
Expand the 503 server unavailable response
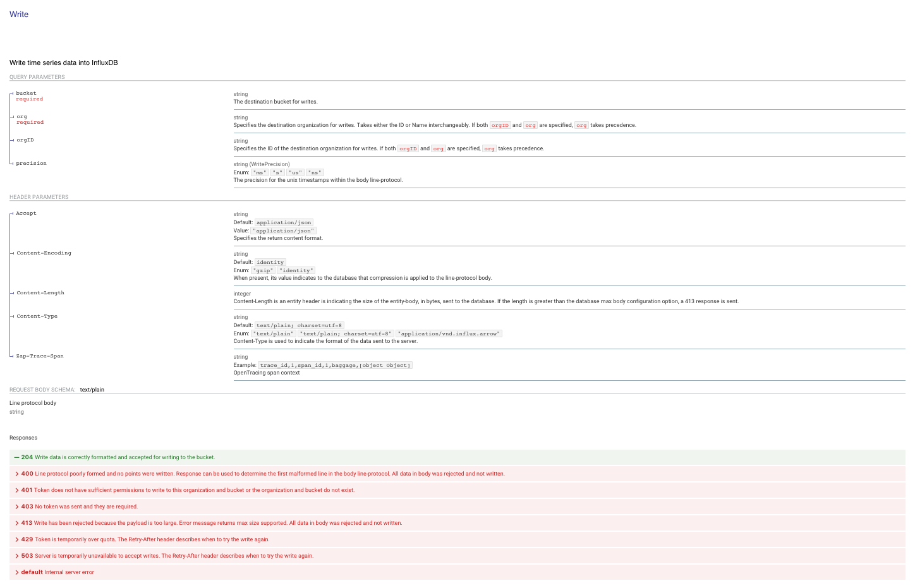point(27,556)
